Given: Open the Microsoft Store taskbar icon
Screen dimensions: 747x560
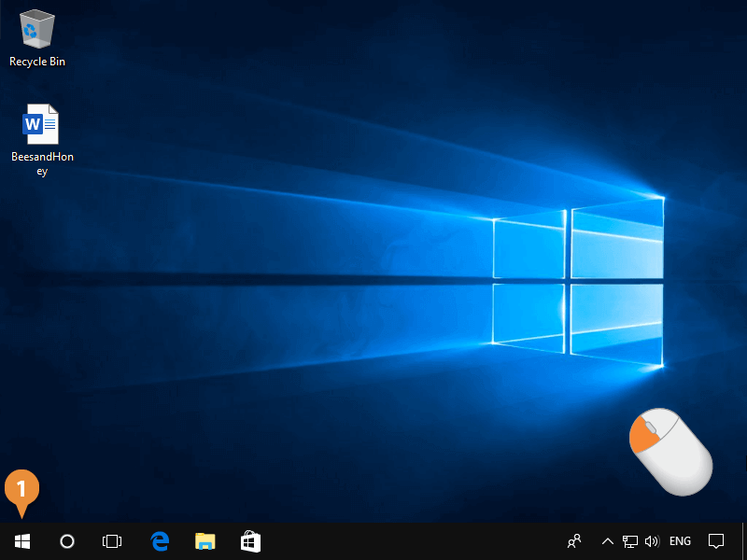Looking at the screenshot, I should (x=250, y=541).
